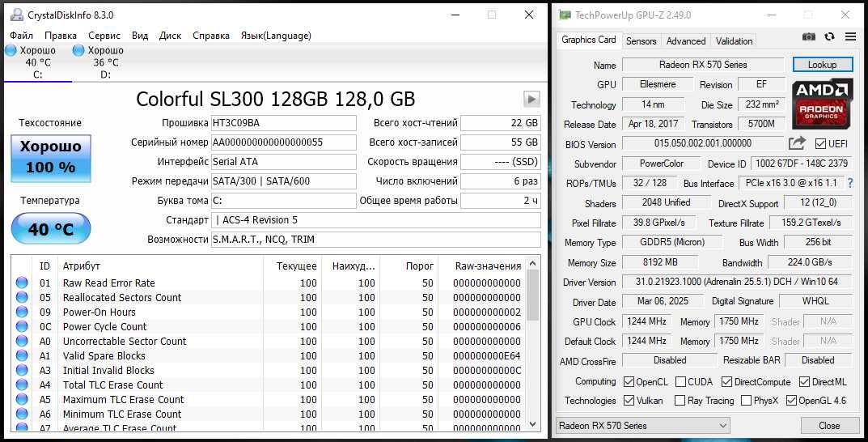The width and height of the screenshot is (868, 442).
Task: Click the scroll down arrow of attribute table
Action: [x=532, y=423]
